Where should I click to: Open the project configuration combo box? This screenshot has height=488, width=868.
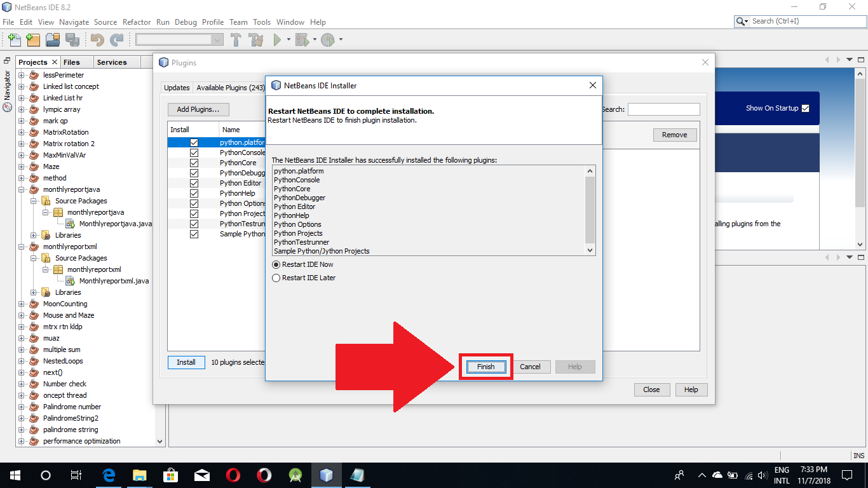pos(179,39)
